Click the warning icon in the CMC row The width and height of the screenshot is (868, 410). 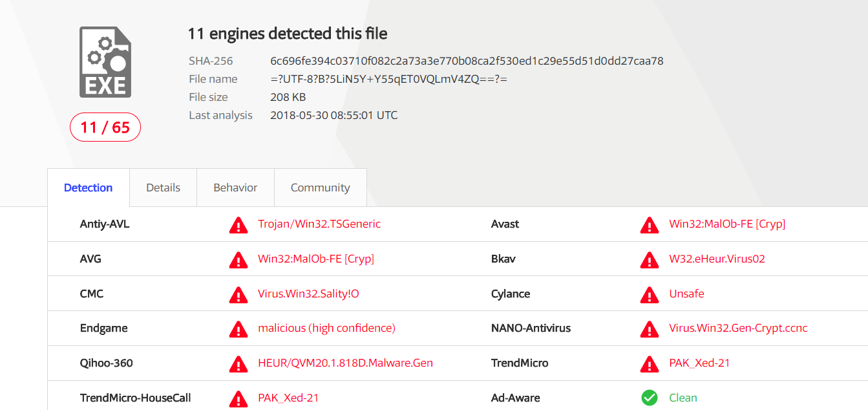click(x=238, y=295)
